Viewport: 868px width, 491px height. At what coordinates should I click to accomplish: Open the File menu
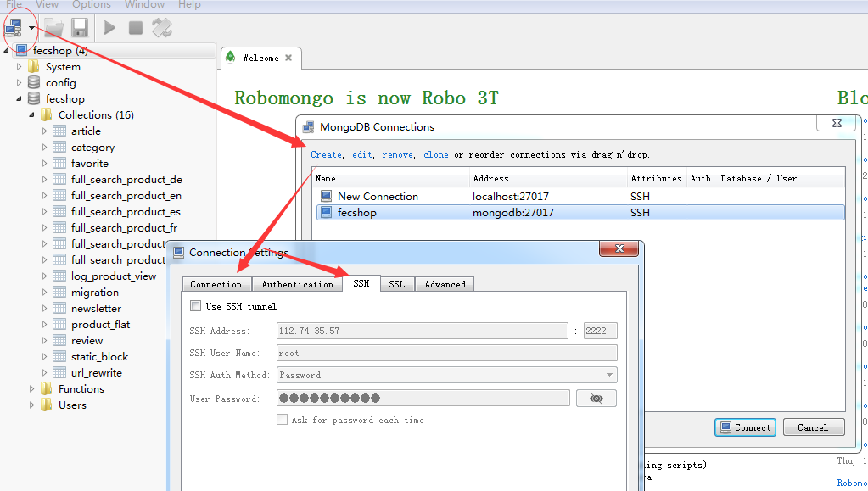coord(14,4)
